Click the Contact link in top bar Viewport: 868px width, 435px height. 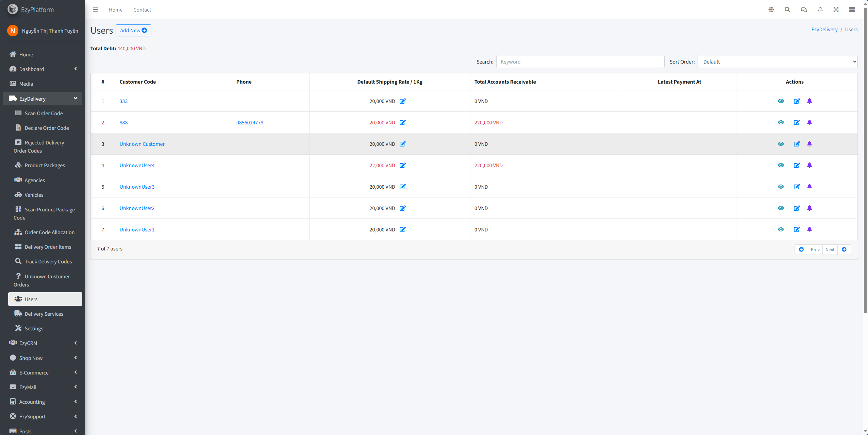coord(142,10)
